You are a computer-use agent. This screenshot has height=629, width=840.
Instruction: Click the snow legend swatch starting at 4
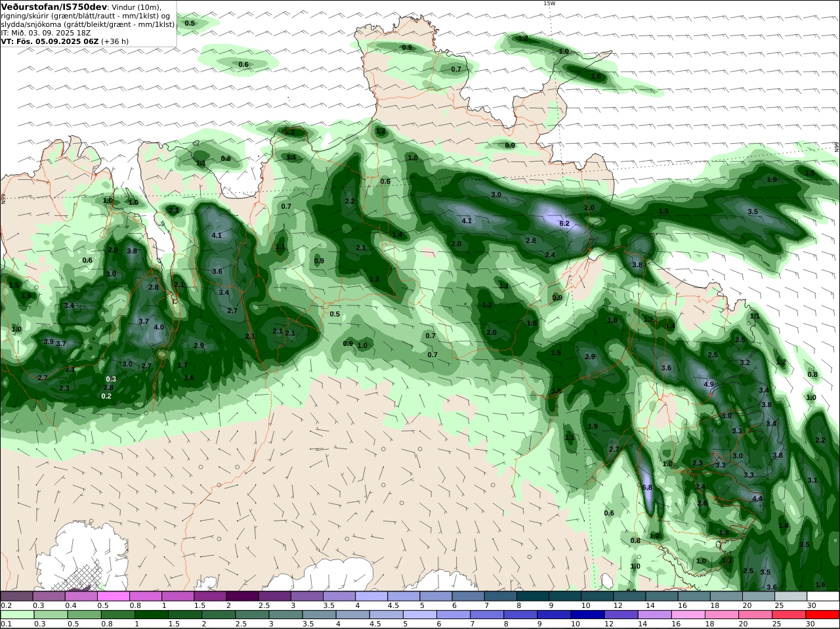371,596
